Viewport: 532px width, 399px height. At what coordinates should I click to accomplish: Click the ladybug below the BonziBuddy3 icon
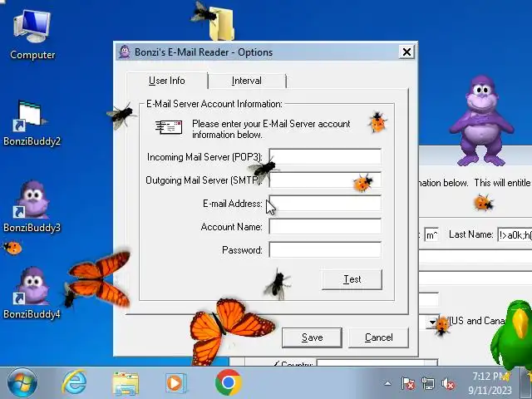(12, 248)
